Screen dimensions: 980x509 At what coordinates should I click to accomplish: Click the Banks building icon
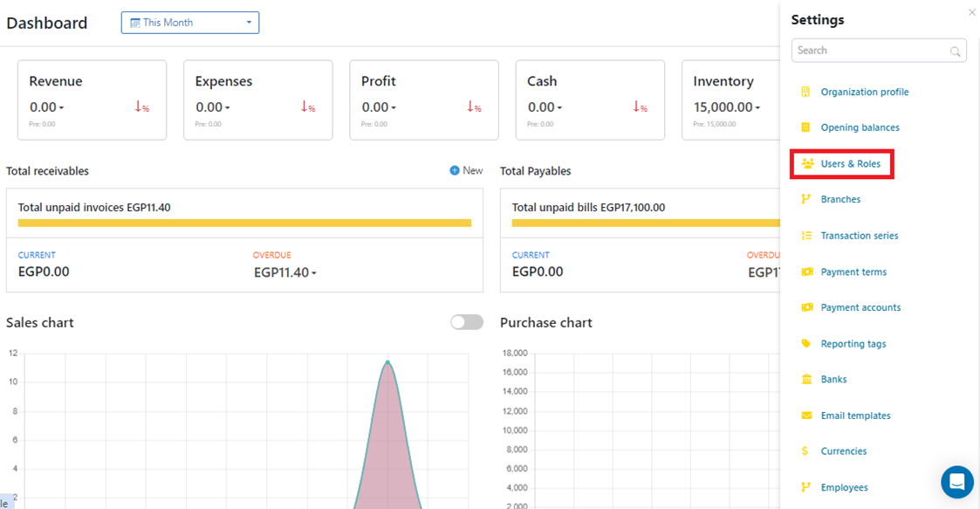click(805, 379)
